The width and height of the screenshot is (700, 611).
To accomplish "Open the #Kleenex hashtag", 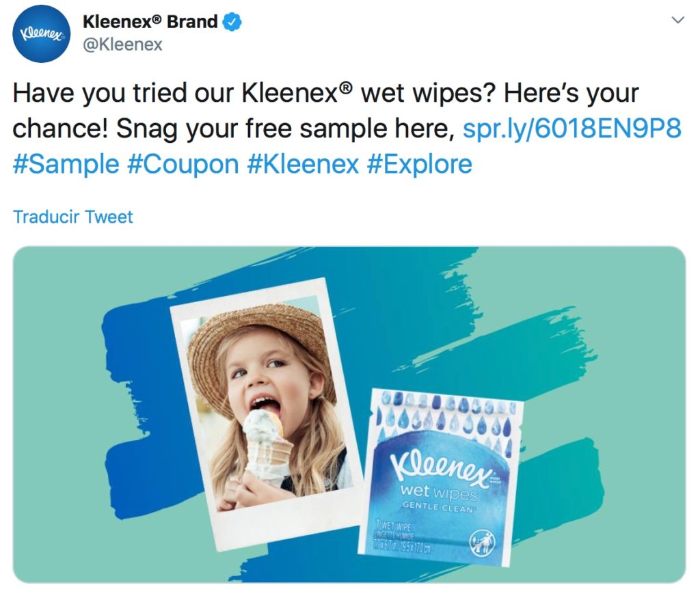I will (x=303, y=164).
